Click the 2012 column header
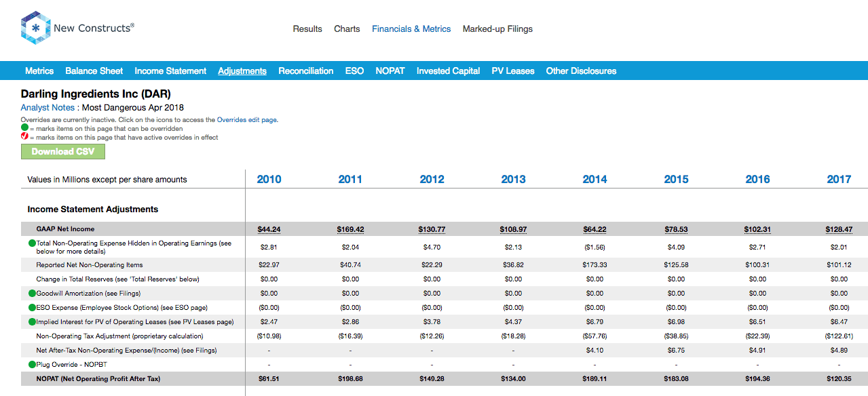The height and width of the screenshot is (396, 868). [x=432, y=179]
